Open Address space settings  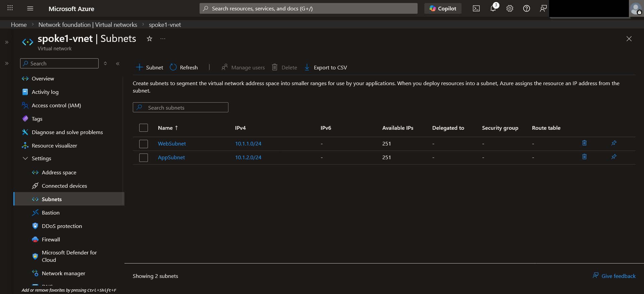59,172
